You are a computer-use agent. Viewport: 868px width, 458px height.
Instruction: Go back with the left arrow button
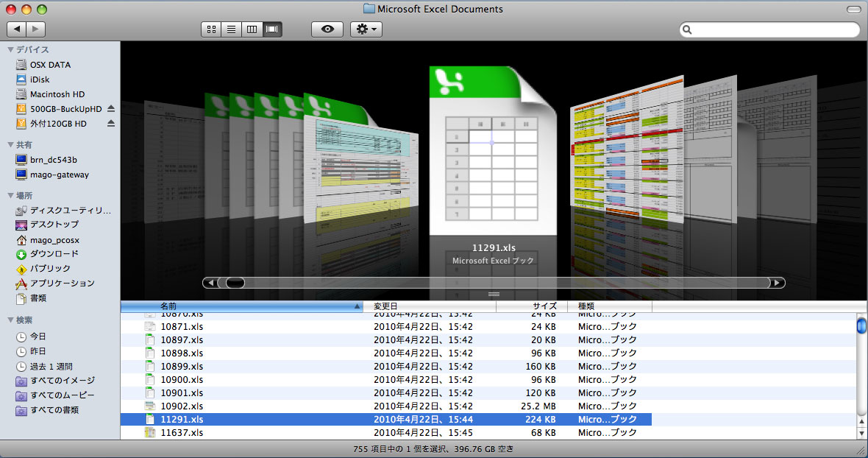[x=17, y=29]
